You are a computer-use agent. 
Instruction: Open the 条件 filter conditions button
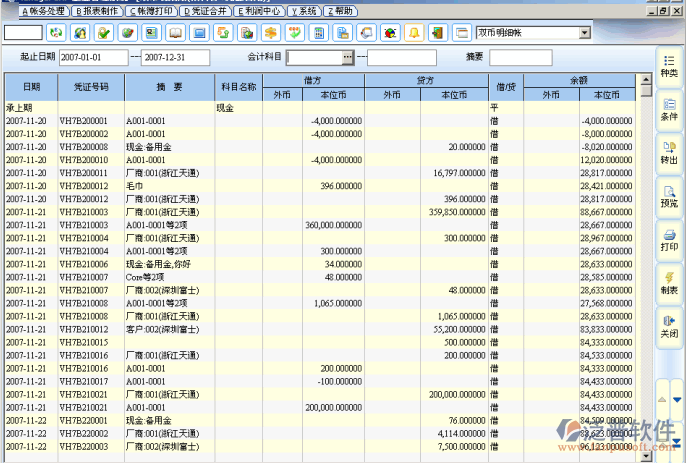pyautogui.click(x=669, y=109)
